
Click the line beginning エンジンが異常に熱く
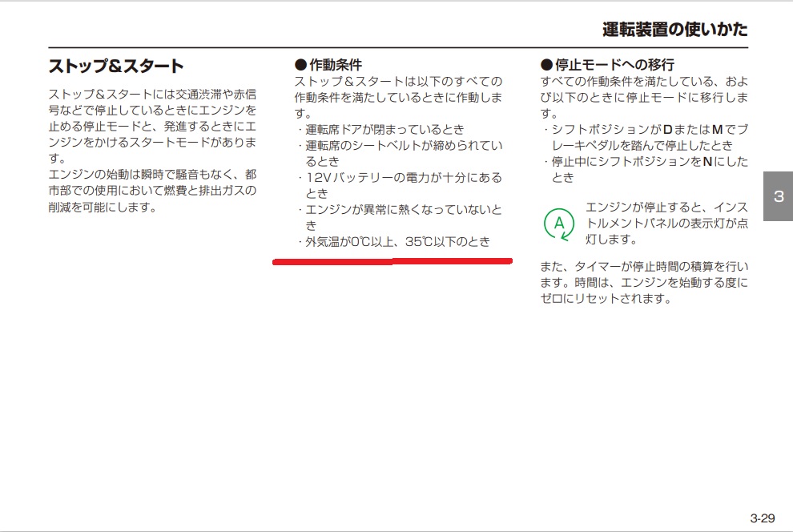click(x=403, y=209)
